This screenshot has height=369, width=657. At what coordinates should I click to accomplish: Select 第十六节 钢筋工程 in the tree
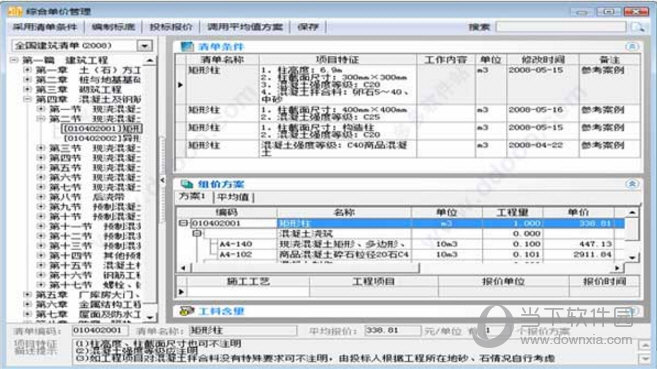click(95, 275)
